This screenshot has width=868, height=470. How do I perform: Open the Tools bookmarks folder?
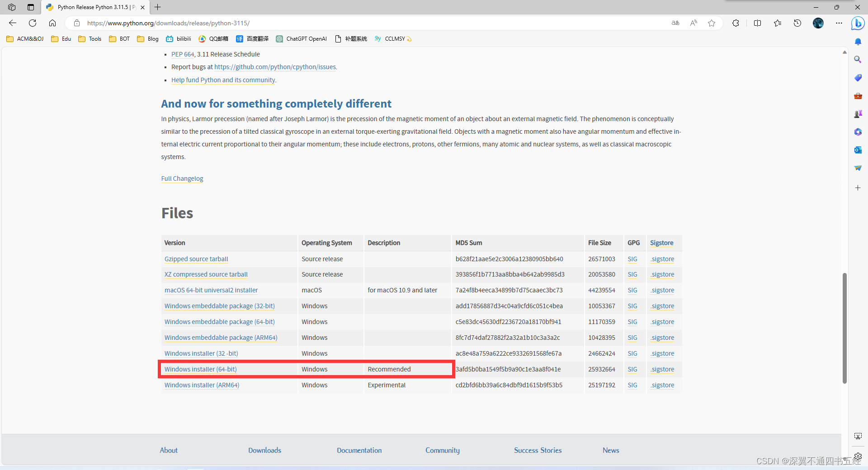click(90, 39)
